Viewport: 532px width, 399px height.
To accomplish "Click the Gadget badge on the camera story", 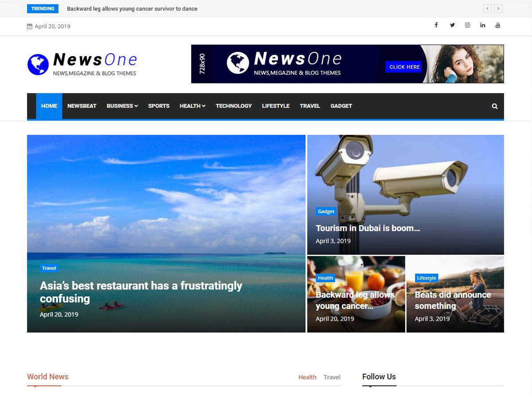I will 326,211.
